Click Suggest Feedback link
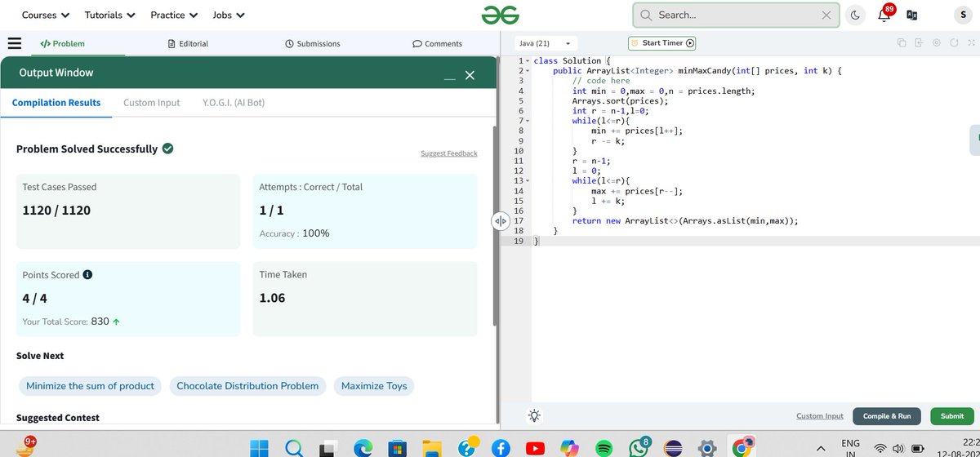Screen dimensions: 980x457 tap(449, 153)
